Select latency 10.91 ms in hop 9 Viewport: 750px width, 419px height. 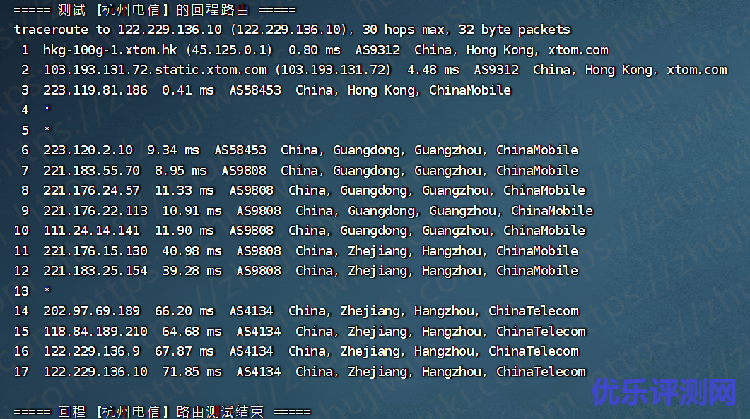point(192,211)
